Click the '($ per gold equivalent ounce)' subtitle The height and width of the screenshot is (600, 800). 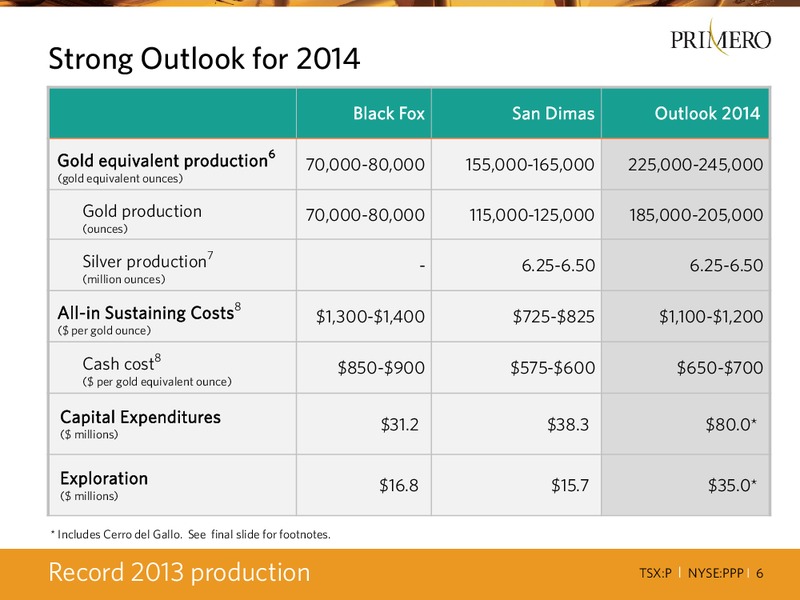click(x=157, y=382)
